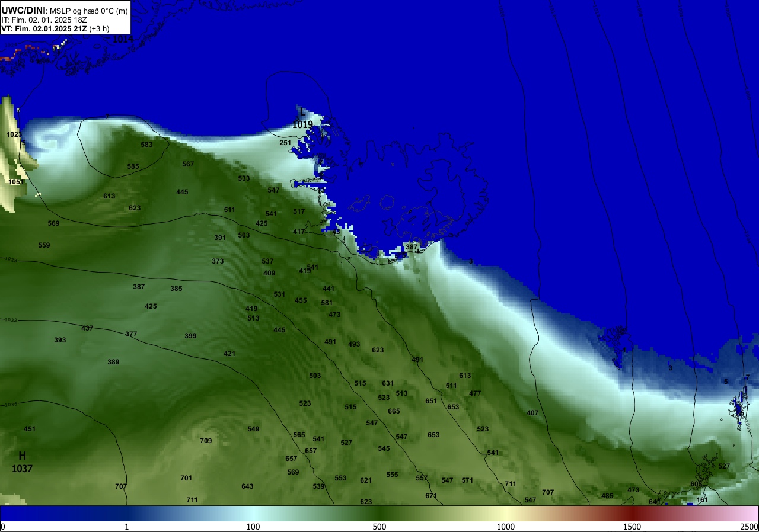This screenshot has height=532, width=759.
Task: Click the 585 height value
Action: tap(133, 166)
